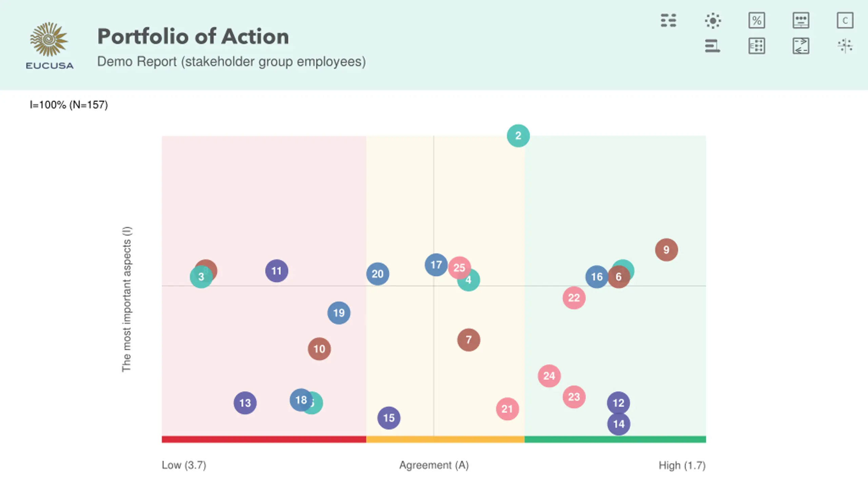868x488 pixels.
Task: Click the green high-agreement bar segment
Action: tap(615, 440)
